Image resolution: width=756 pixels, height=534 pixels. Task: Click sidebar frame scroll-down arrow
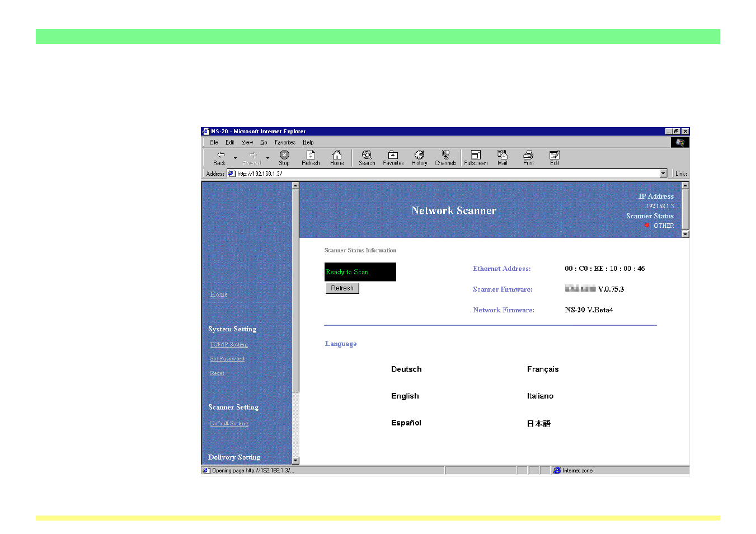point(295,461)
